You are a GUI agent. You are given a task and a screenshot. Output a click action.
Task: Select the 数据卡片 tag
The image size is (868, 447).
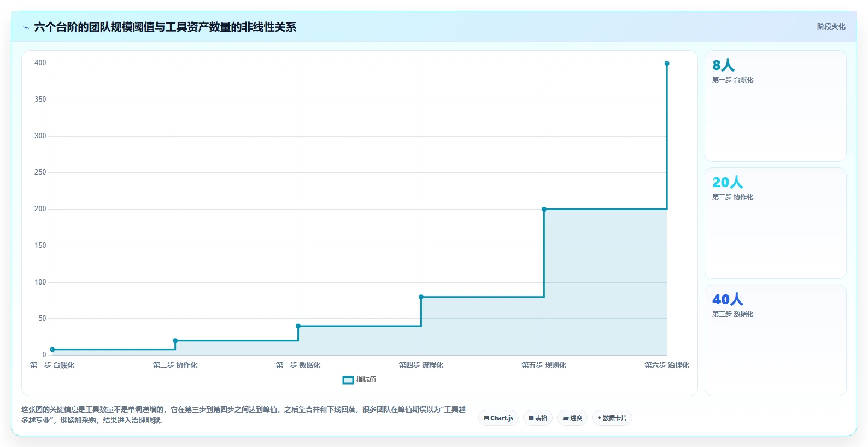[x=612, y=418]
